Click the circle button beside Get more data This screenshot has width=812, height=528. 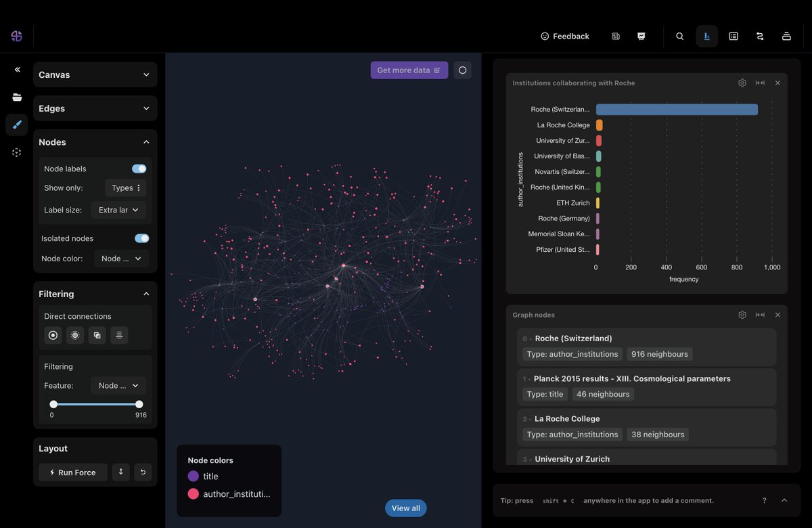[x=463, y=70]
